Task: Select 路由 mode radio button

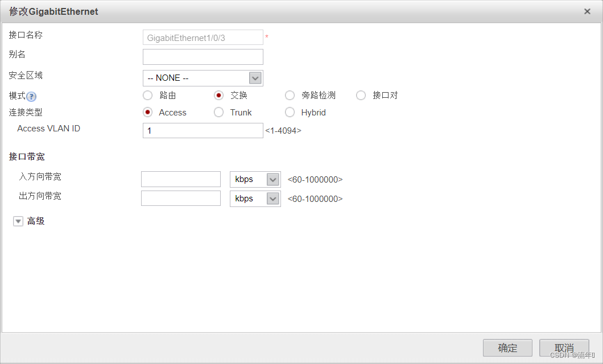Action: [x=148, y=95]
